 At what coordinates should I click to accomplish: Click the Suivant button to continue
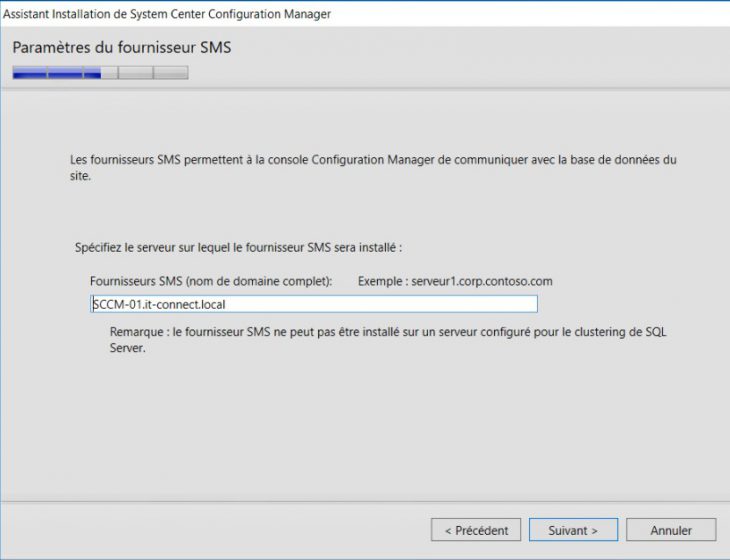pyautogui.click(x=573, y=530)
